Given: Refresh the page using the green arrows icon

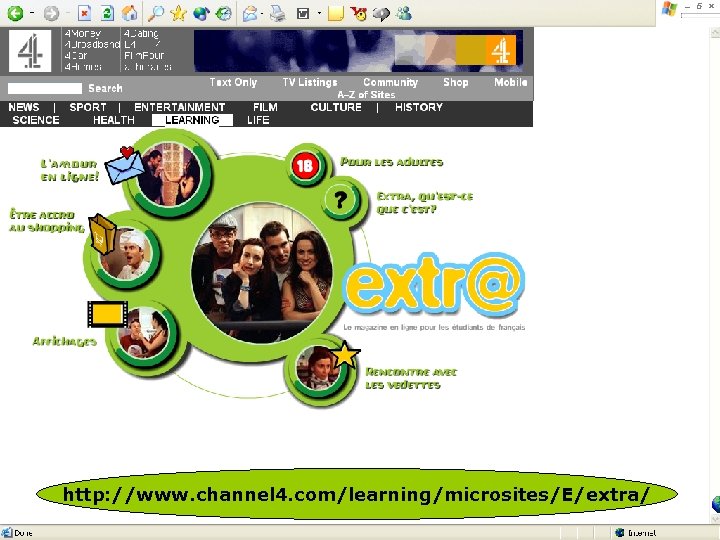Looking at the screenshot, I should point(107,13).
